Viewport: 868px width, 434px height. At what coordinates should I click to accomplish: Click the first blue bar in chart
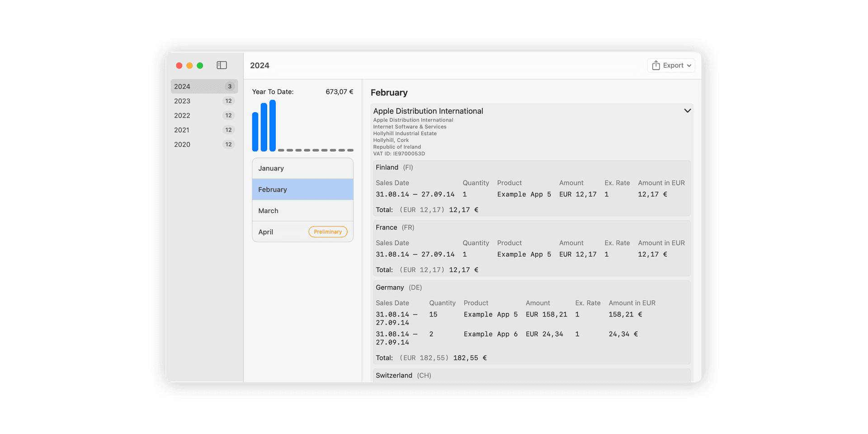point(255,132)
